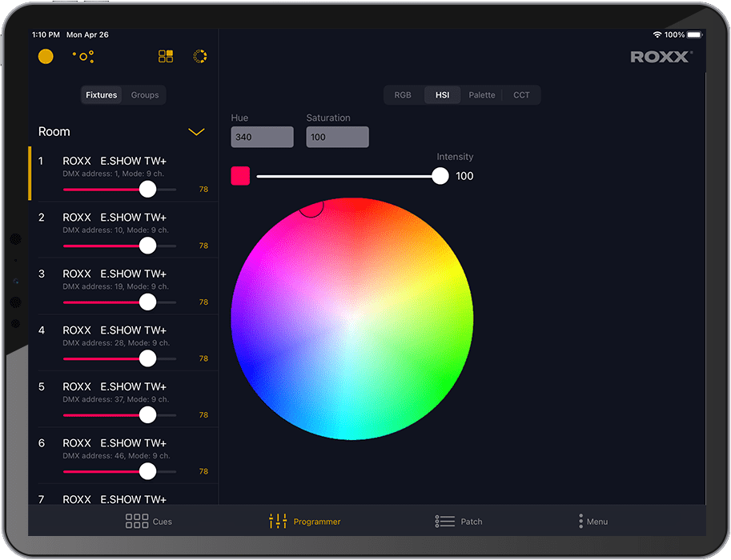
Task: Select fixture 6 ROXX E.SHOW TW+
Action: [123, 455]
